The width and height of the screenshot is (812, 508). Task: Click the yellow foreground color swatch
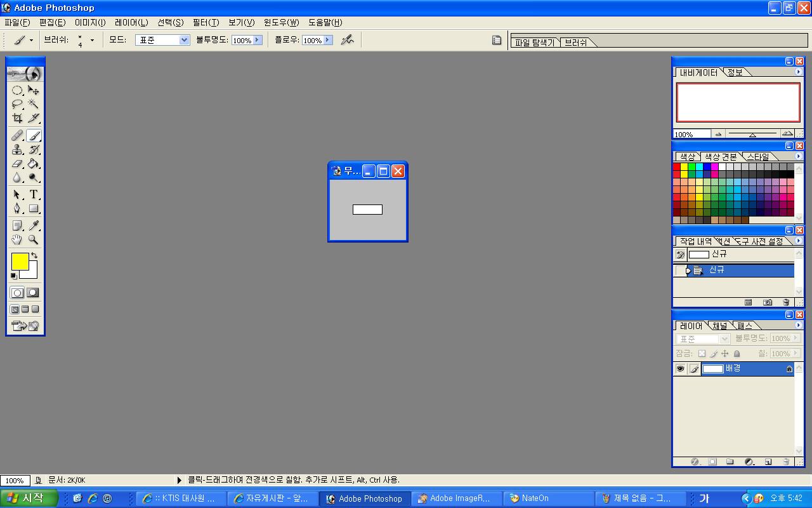click(x=19, y=261)
